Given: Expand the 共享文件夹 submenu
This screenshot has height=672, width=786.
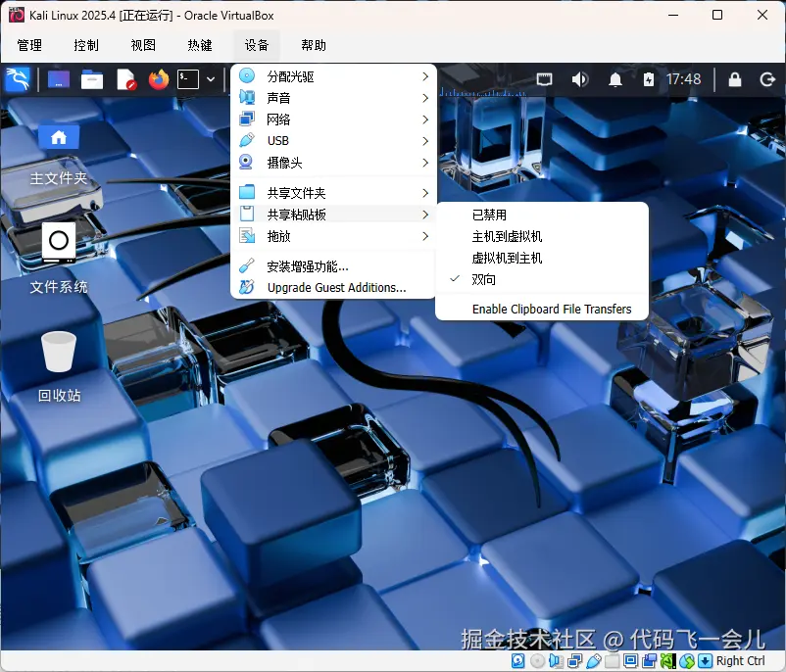Looking at the screenshot, I should tap(333, 193).
